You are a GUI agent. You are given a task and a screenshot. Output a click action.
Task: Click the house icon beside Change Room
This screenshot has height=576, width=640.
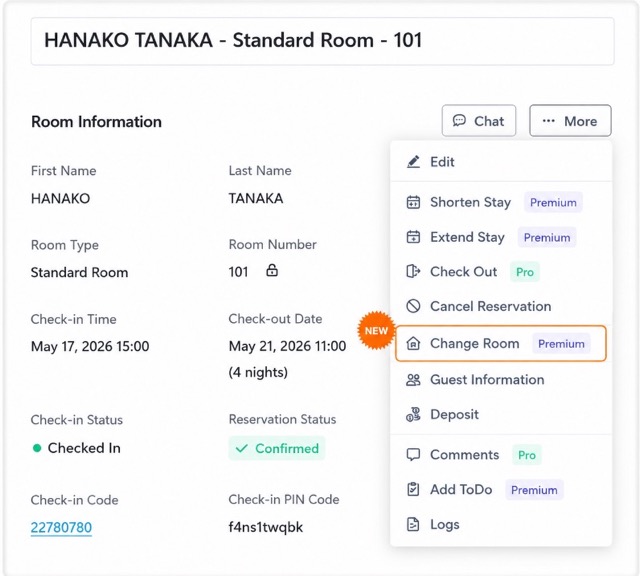[x=413, y=343]
